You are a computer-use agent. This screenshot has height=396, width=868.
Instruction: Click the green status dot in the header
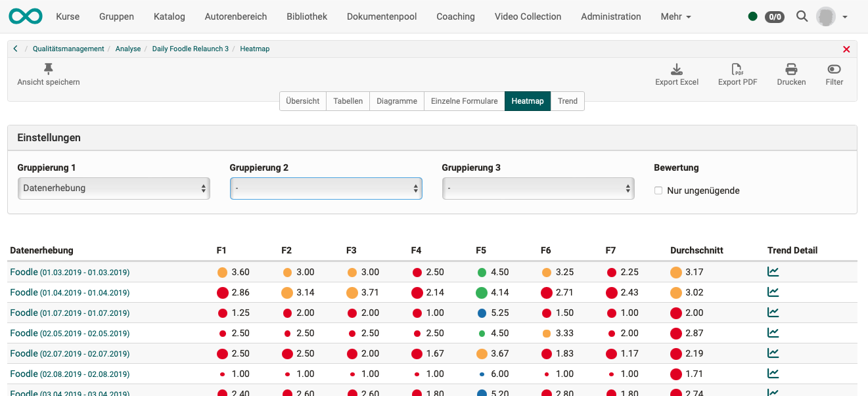pos(753,16)
